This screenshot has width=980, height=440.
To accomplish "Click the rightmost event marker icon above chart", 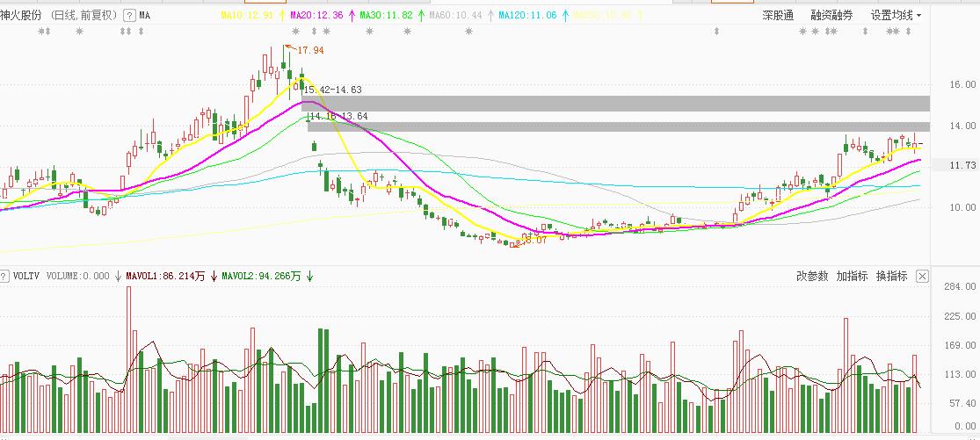I will point(909,32).
